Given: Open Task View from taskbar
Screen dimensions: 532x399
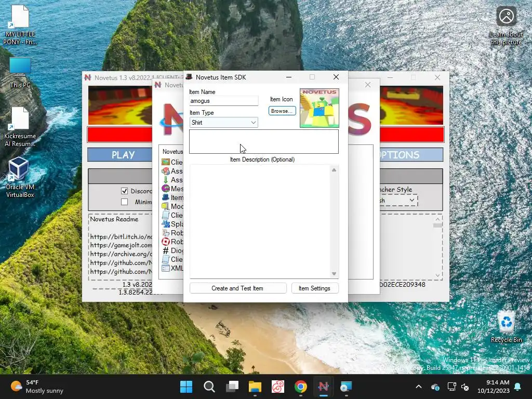Looking at the screenshot, I should point(232,387).
